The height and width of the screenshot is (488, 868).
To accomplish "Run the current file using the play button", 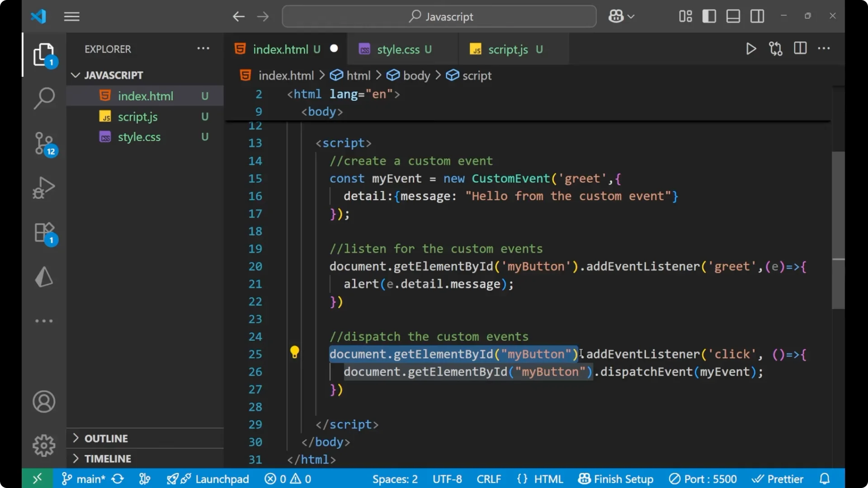I will [x=751, y=49].
